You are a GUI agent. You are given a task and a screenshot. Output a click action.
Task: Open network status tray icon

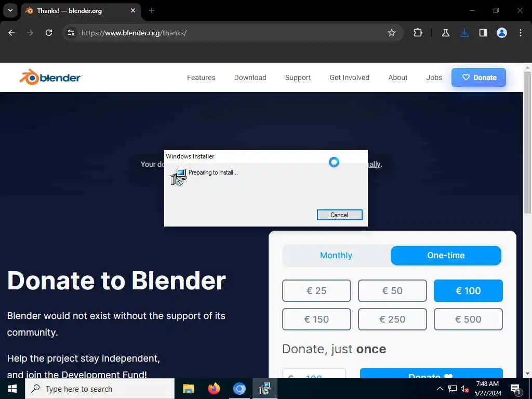click(x=453, y=389)
